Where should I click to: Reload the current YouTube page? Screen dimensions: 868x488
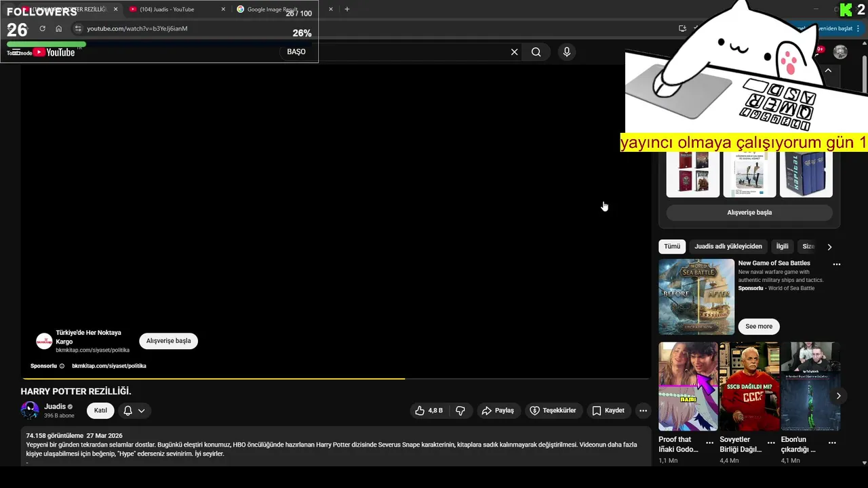(42, 28)
